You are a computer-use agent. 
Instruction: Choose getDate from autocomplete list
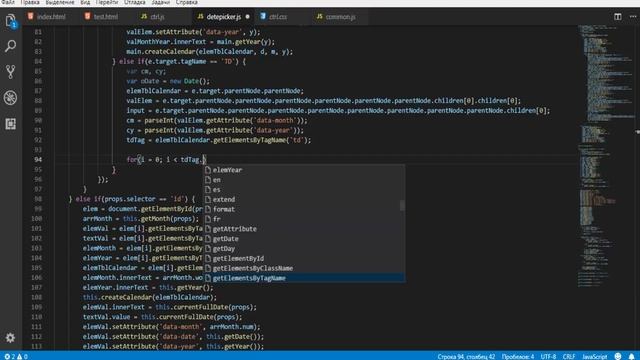pos(304,239)
